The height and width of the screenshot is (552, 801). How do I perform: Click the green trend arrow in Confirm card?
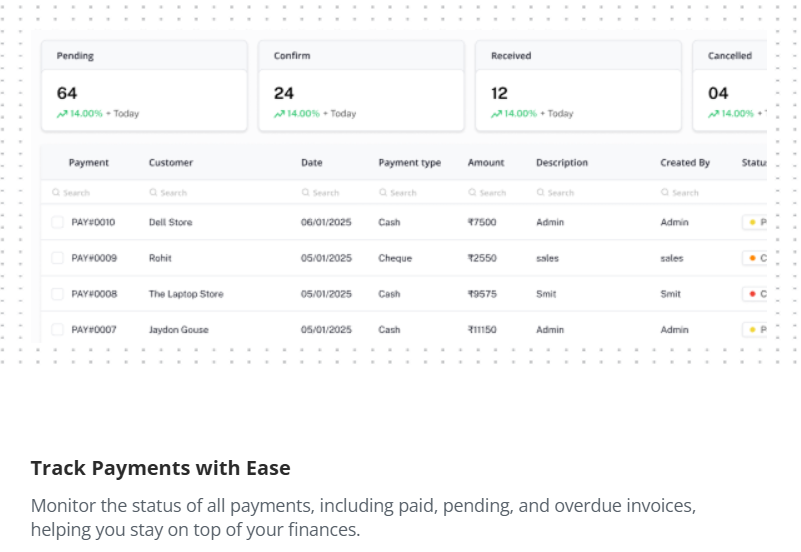tap(279, 114)
